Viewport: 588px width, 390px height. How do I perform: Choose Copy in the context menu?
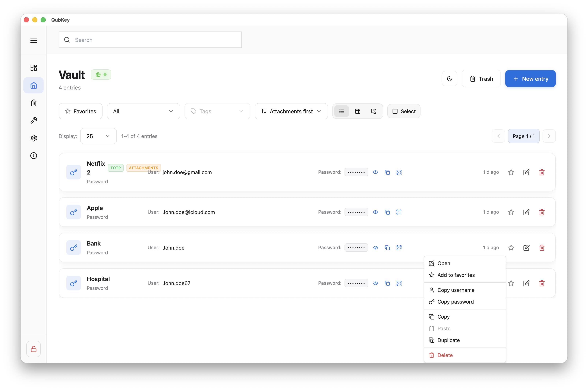pos(465,317)
